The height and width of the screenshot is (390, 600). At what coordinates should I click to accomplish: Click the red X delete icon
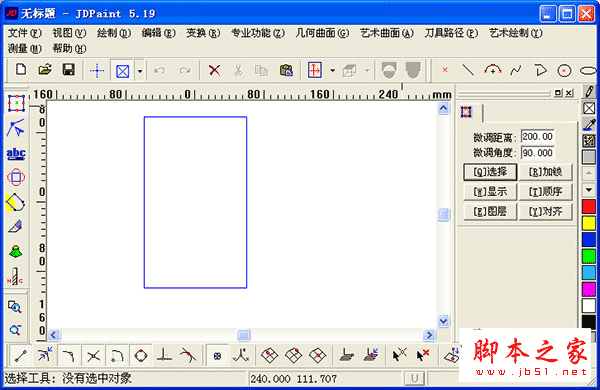pyautogui.click(x=214, y=70)
